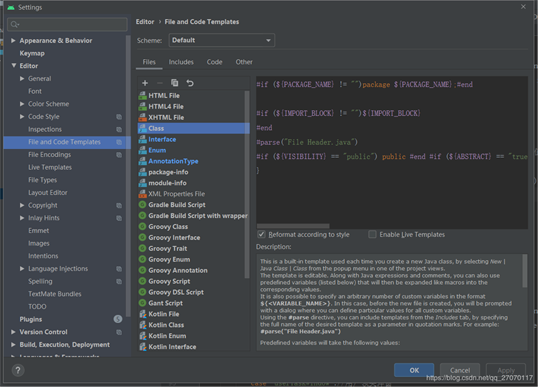The image size is (538, 387).
Task: Switch to the Includes tab
Action: click(x=181, y=62)
